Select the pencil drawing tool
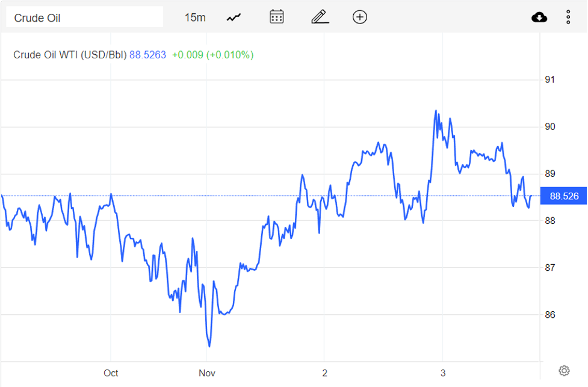Viewport: 588px width, 387px height. [x=320, y=17]
